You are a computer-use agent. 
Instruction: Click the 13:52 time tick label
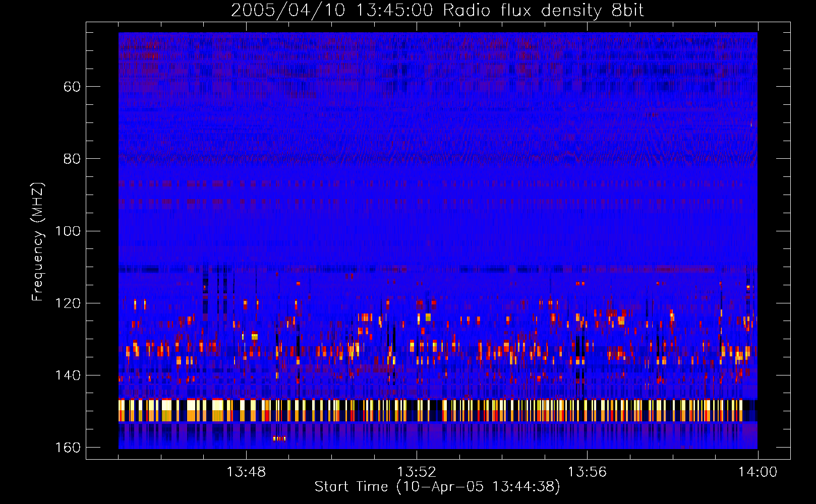point(417,472)
